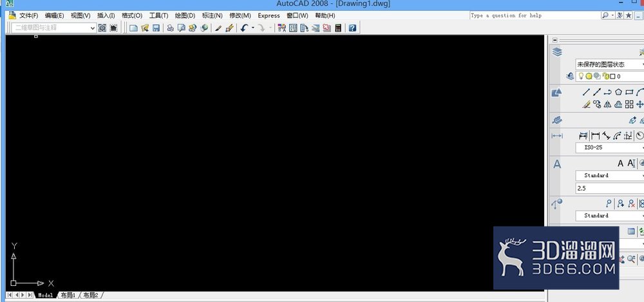Toggle the lock icon for layer 0

pos(605,76)
